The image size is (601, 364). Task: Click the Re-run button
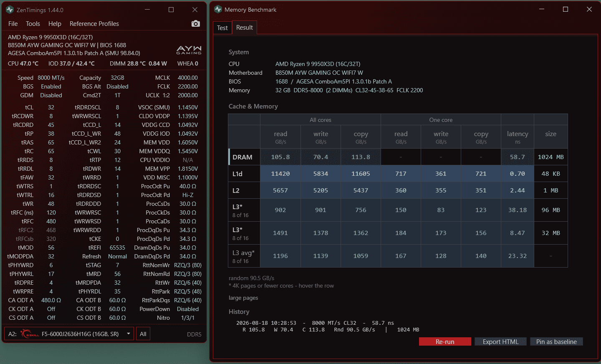445,342
